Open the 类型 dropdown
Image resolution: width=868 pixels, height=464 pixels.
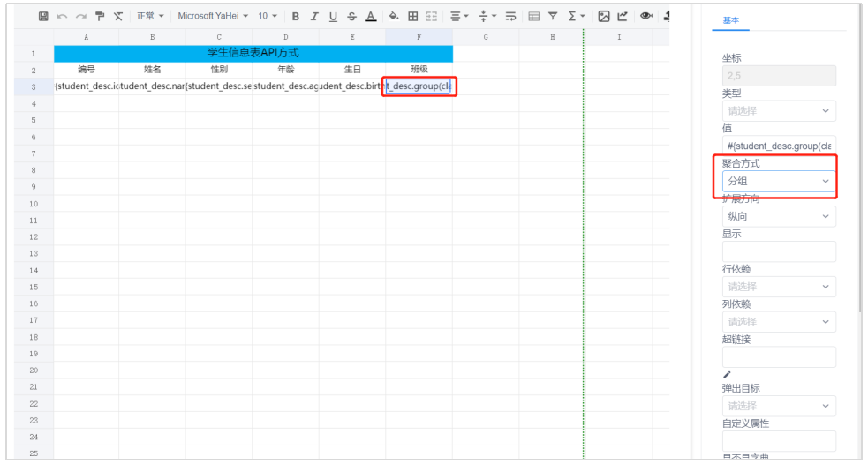[x=779, y=110]
